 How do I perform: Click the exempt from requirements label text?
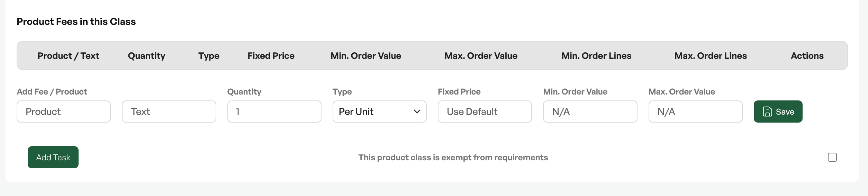453,158
